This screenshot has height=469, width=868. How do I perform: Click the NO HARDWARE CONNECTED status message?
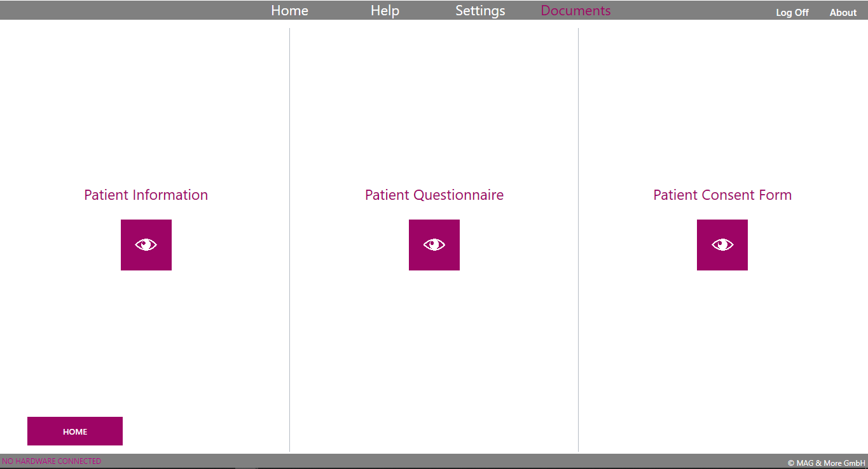[x=52, y=461]
